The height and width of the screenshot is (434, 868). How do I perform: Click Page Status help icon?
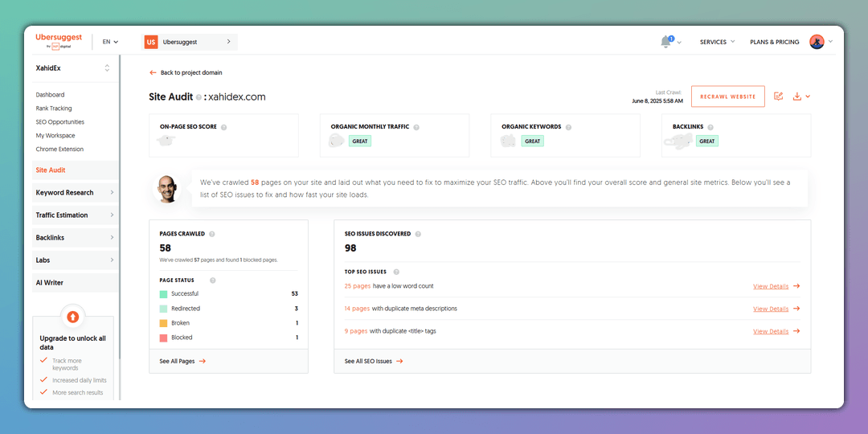[212, 280]
